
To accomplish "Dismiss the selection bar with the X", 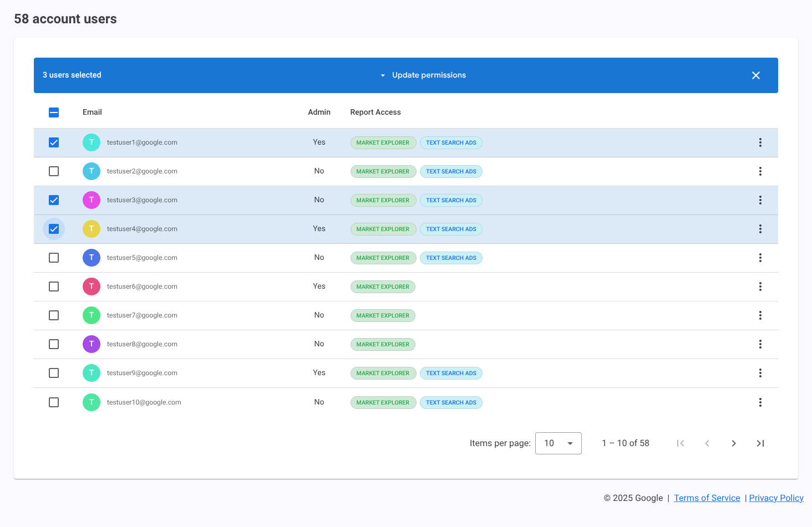I will (x=756, y=75).
